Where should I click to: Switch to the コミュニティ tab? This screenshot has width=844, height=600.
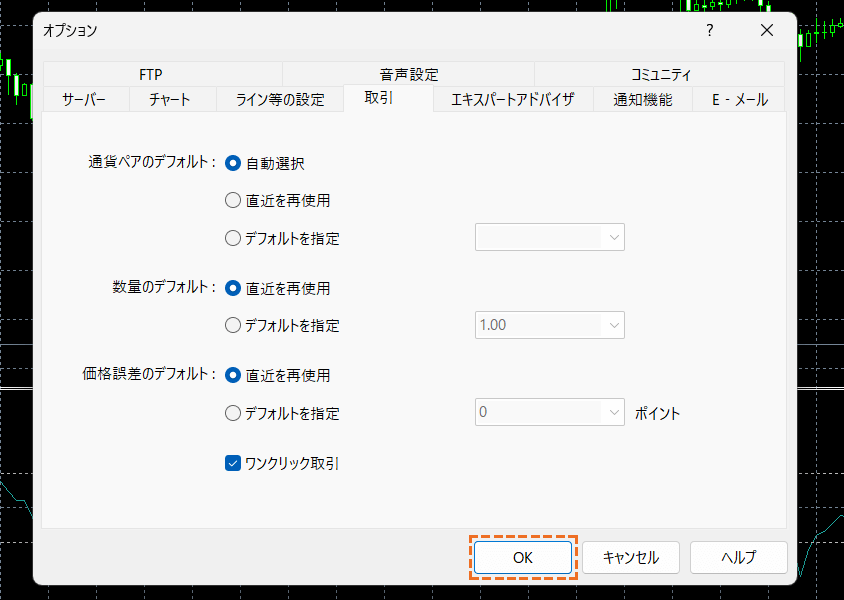pos(659,73)
